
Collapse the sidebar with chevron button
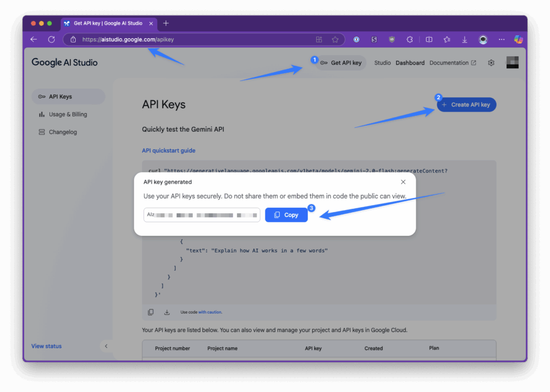point(106,346)
